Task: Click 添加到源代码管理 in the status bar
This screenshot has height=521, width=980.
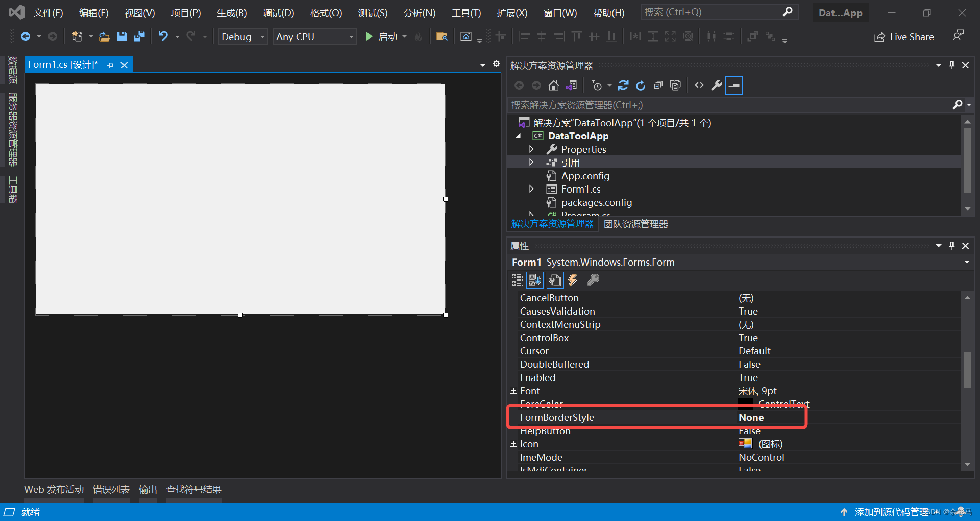Action: click(x=891, y=512)
